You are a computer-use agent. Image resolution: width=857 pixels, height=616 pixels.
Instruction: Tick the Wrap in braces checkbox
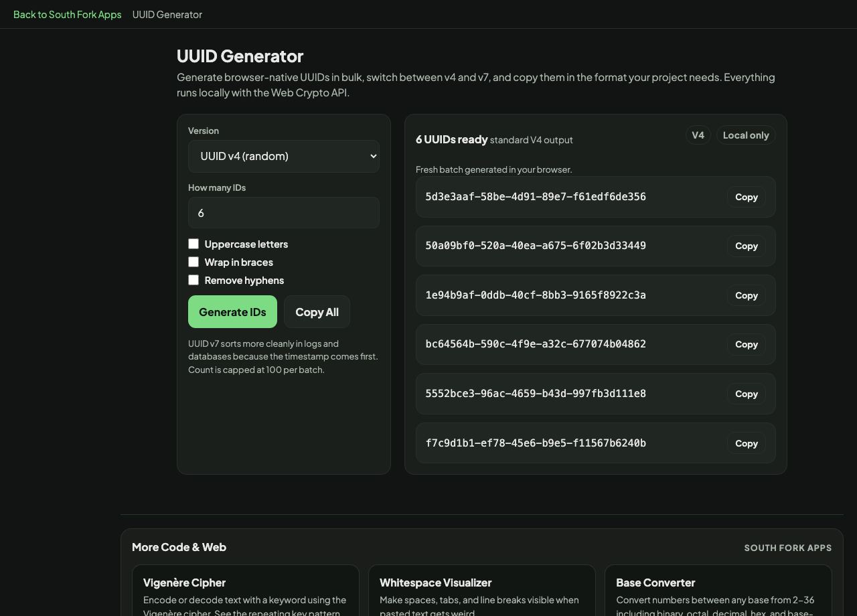pos(193,262)
